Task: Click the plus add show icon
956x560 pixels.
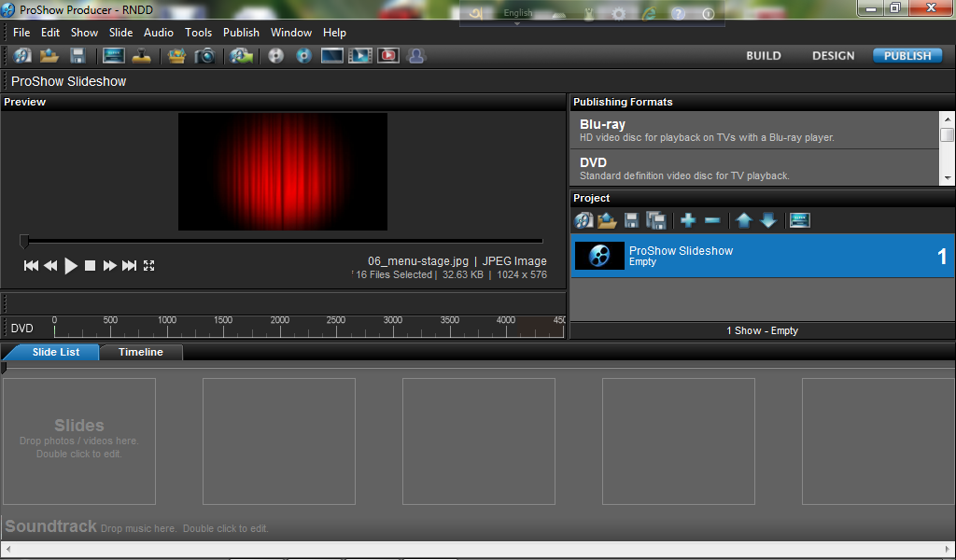Action: point(688,220)
